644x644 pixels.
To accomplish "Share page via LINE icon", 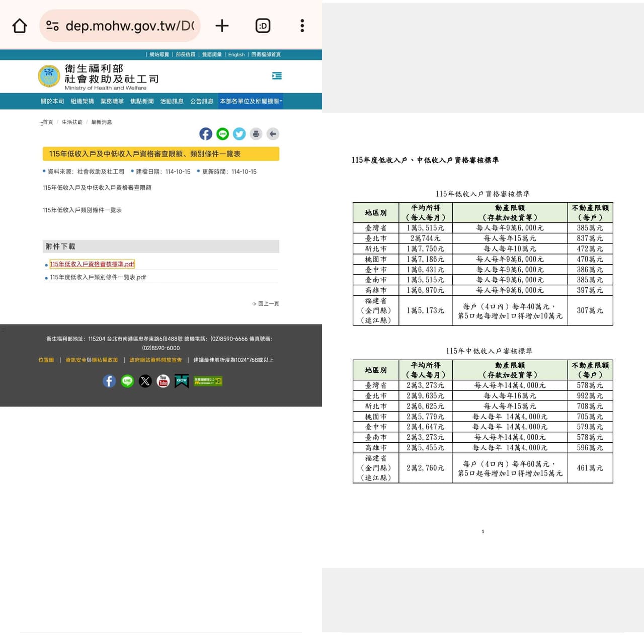I will [222, 134].
